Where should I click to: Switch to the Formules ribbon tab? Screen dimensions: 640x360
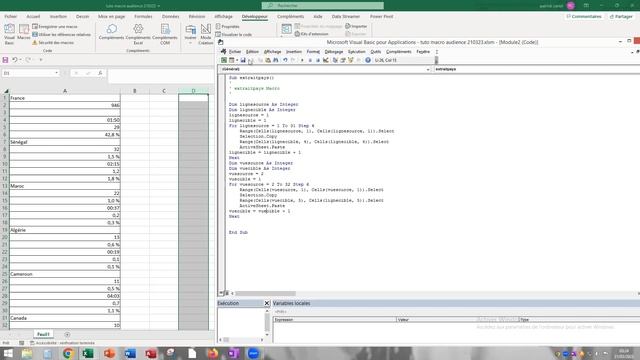(143, 17)
